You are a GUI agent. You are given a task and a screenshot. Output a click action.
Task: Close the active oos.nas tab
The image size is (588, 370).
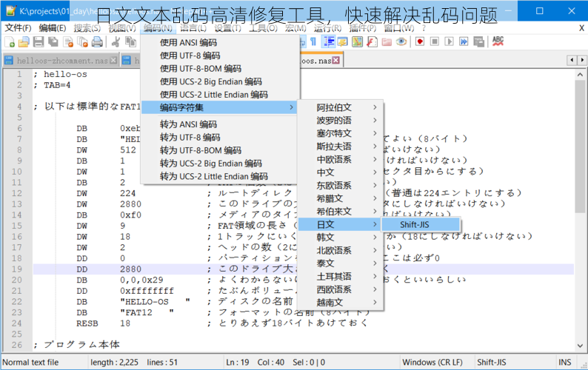tap(336, 61)
